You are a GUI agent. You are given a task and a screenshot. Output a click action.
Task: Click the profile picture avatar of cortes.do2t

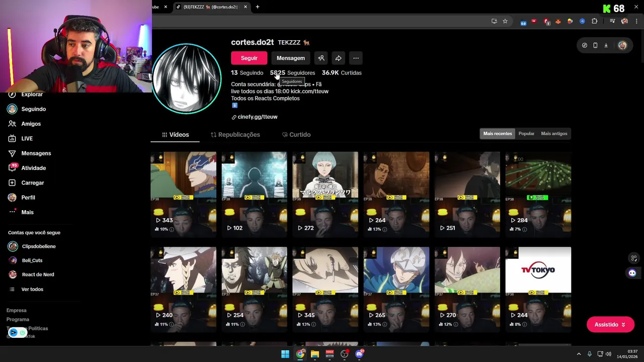point(187,78)
